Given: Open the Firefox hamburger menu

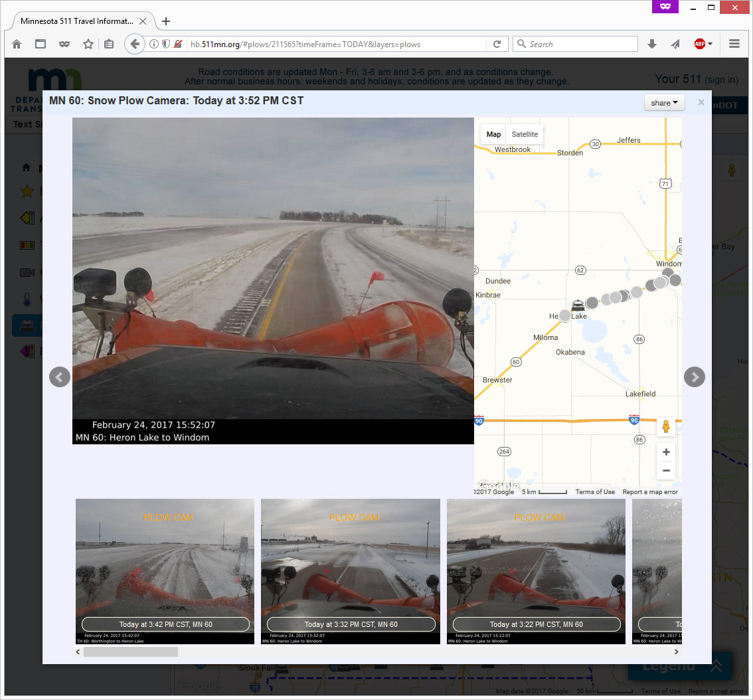Looking at the screenshot, I should pos(734,44).
